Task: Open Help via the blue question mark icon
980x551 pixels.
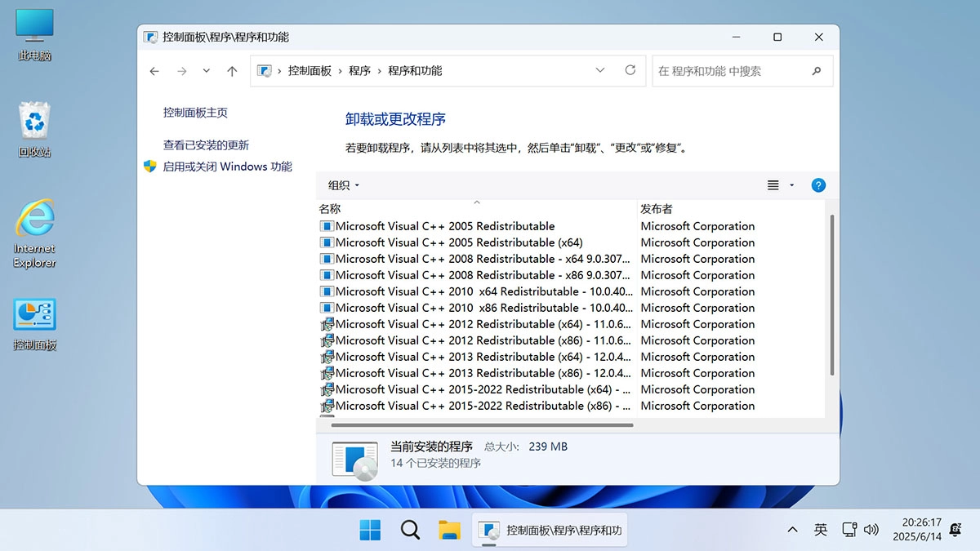Action: coord(818,184)
